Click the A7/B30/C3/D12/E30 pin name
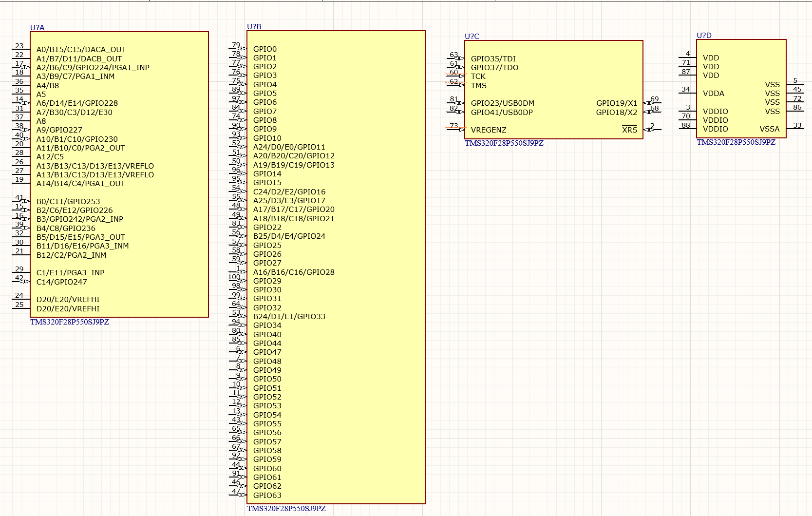 point(75,113)
